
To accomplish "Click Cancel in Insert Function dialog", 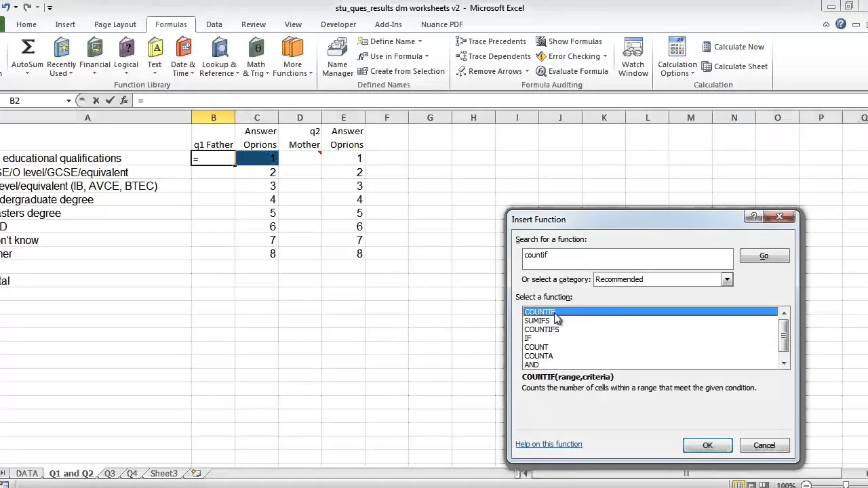I will [764, 445].
